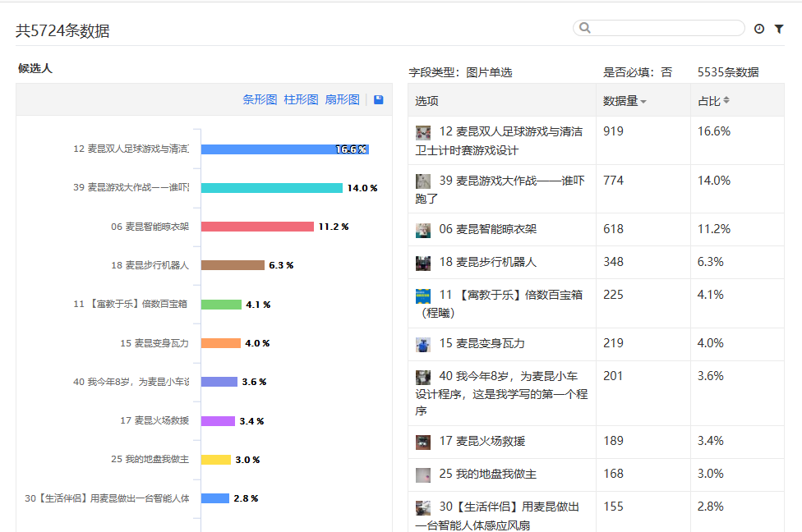Viewport: 802px width, 532px height.
Task: Click the 字段类型：图片单选 label
Action: point(460,72)
